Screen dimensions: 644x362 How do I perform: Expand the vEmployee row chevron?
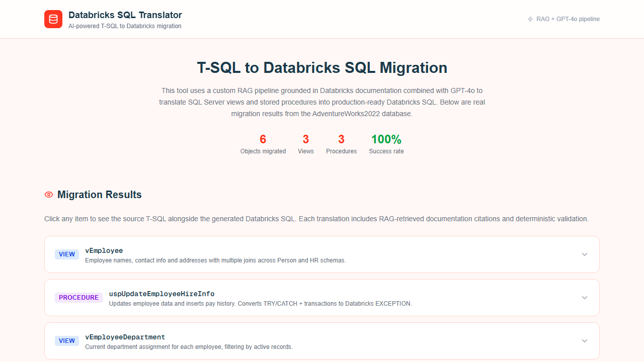[x=585, y=254]
